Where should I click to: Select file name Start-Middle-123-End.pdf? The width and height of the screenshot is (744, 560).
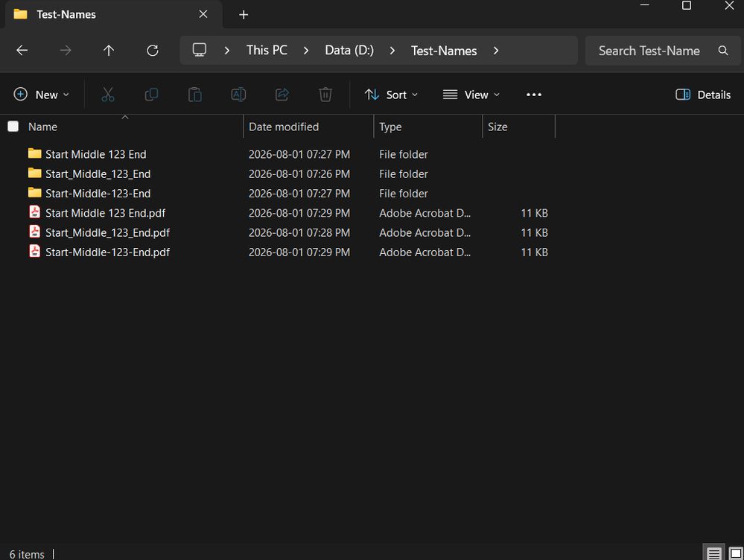pos(107,252)
